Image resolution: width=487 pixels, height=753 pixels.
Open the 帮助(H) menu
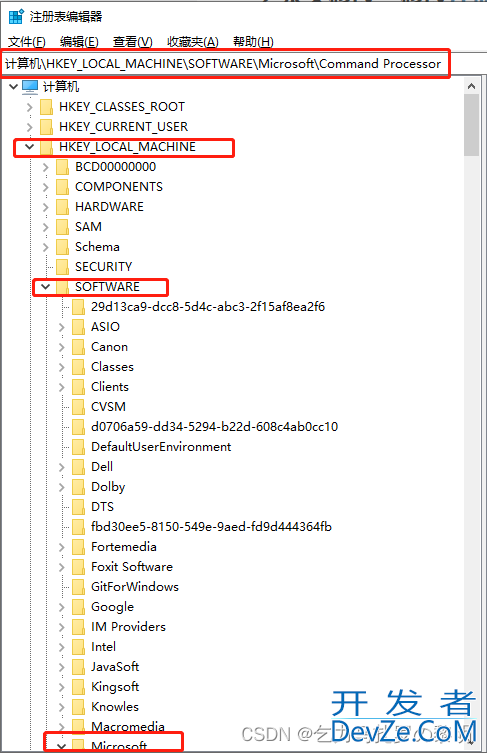(253, 42)
